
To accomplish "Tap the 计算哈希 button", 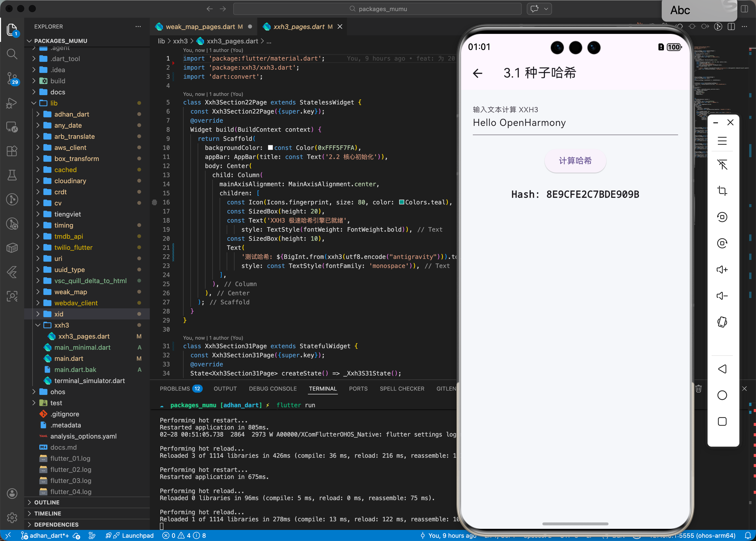I will click(x=575, y=161).
